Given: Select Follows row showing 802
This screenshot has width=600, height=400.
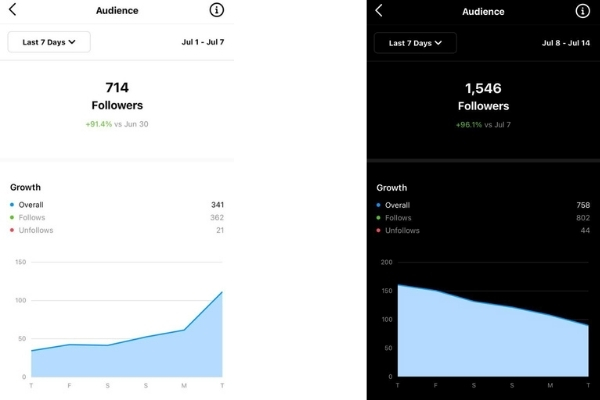Looking at the screenshot, I should (x=483, y=218).
